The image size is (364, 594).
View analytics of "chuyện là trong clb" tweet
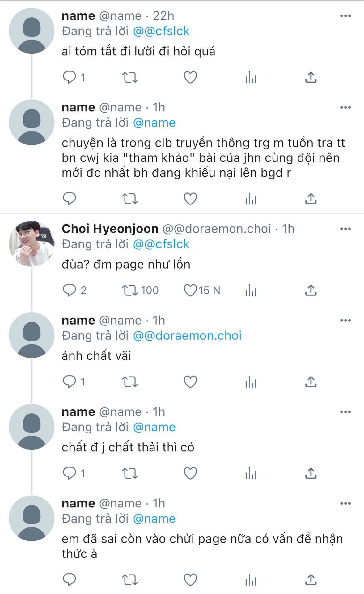pyautogui.click(x=251, y=199)
